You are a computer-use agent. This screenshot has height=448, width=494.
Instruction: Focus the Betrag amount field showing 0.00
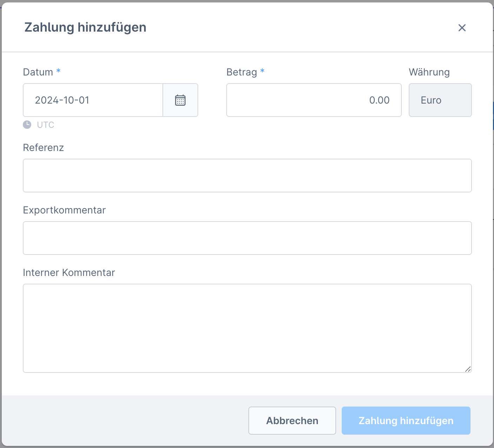(x=314, y=100)
